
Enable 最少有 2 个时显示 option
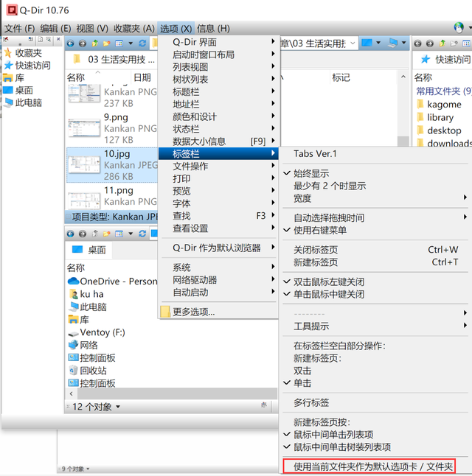click(x=330, y=186)
